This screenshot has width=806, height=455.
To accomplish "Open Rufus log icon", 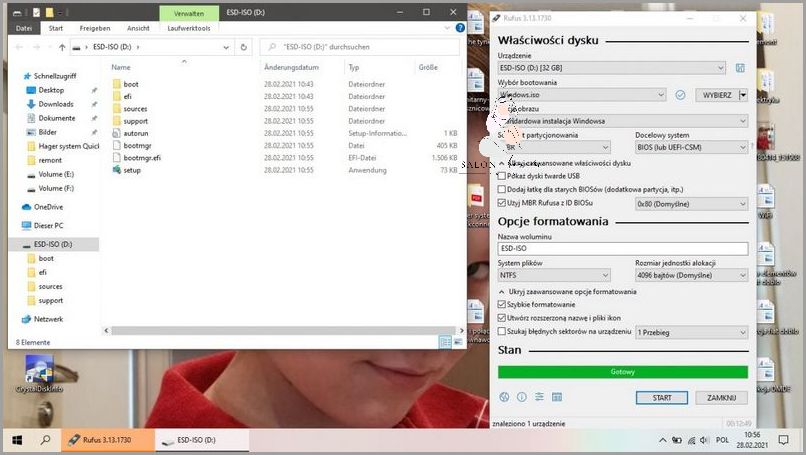I will (557, 397).
